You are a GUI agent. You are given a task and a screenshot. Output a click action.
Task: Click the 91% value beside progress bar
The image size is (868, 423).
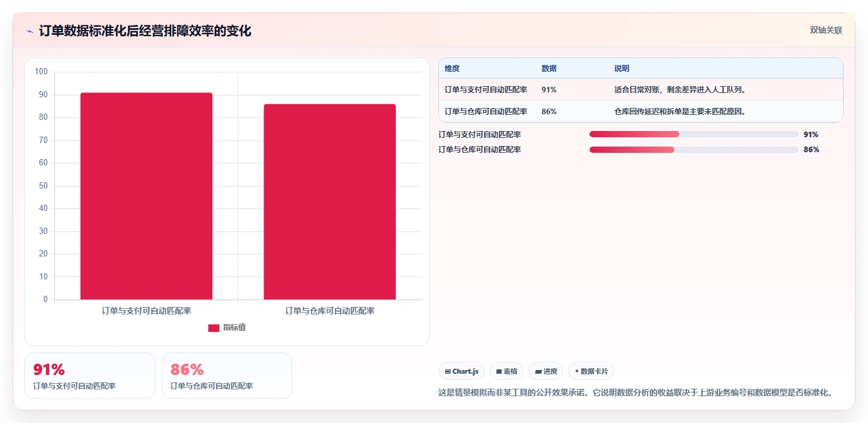tap(811, 134)
